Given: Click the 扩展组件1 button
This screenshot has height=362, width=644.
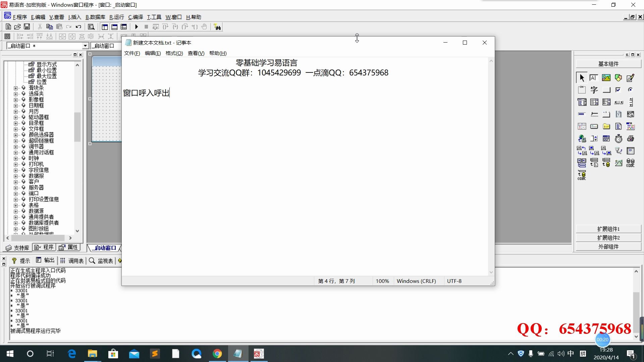Looking at the screenshot, I should coord(608,229).
